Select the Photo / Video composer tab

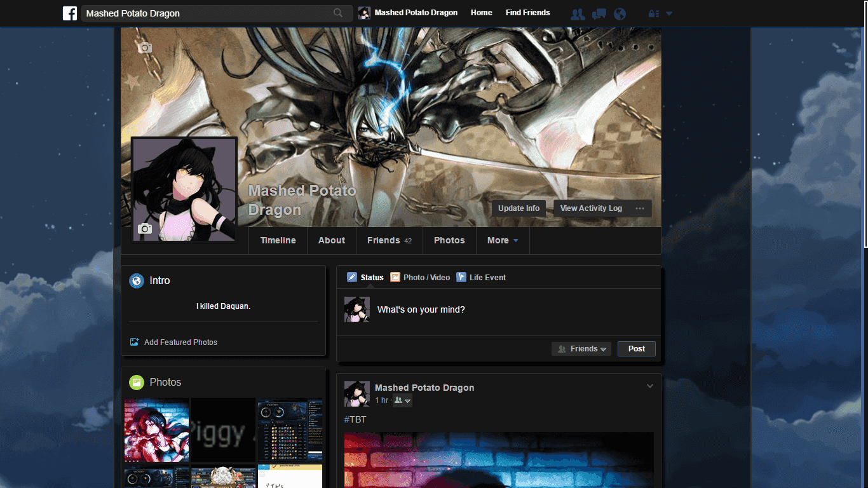(x=420, y=277)
